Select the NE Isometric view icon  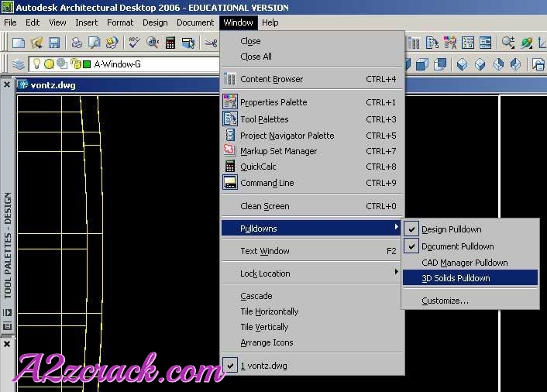click(x=498, y=64)
